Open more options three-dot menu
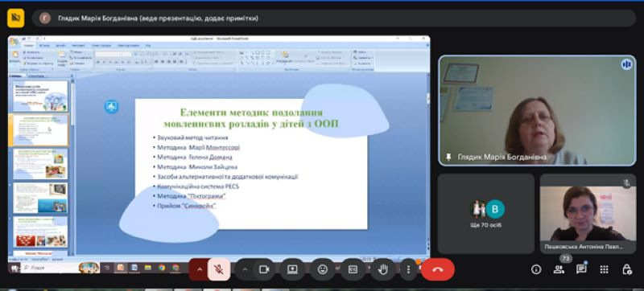 408,269
